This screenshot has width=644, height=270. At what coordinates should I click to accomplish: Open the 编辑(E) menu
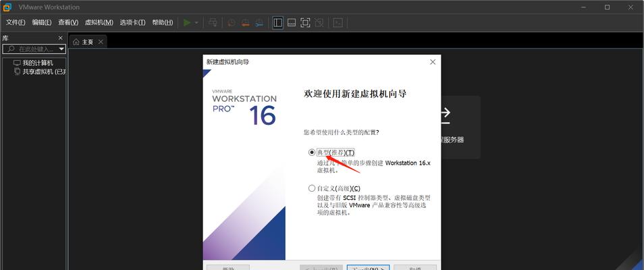(x=42, y=22)
